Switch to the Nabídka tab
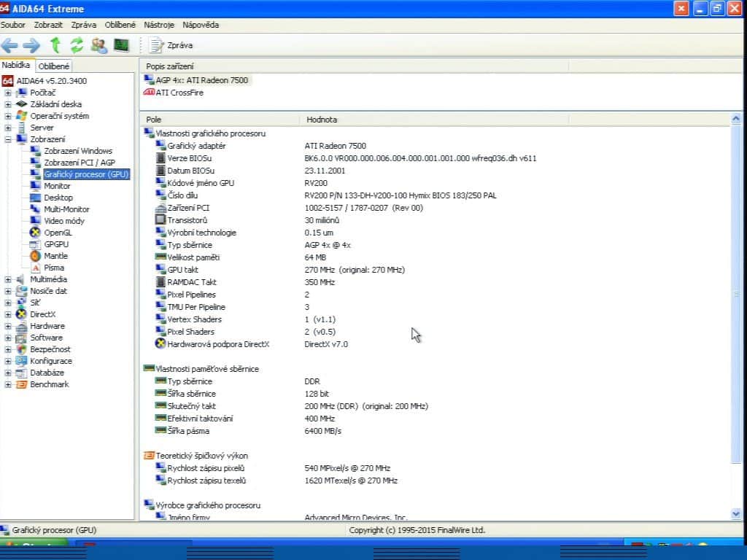The height and width of the screenshot is (560, 747). coord(16,65)
